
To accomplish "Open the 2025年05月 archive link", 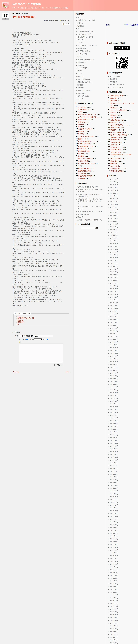I will click(x=114, y=182).
